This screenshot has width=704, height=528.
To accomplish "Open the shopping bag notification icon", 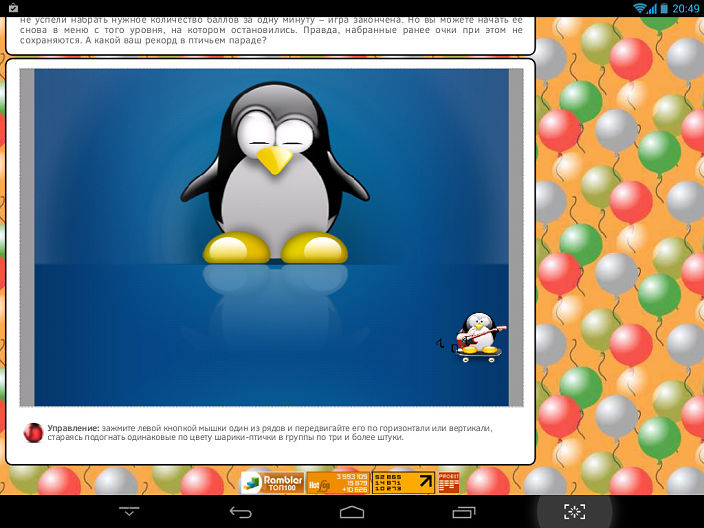I will pos(13,8).
